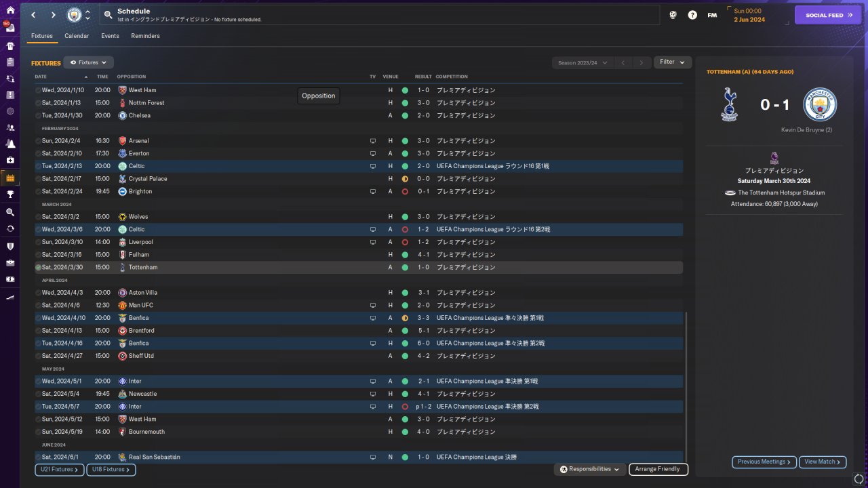Toggle the selection circle for the Real San Sebastián fixture

click(38, 457)
